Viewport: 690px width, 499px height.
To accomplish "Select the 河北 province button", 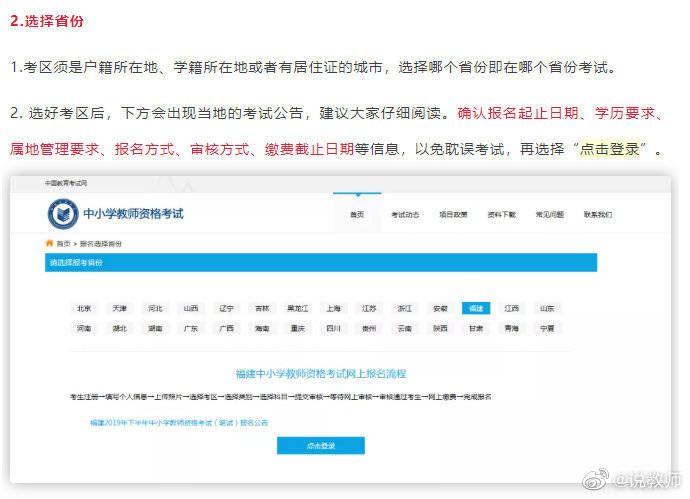I will pyautogui.click(x=155, y=308).
